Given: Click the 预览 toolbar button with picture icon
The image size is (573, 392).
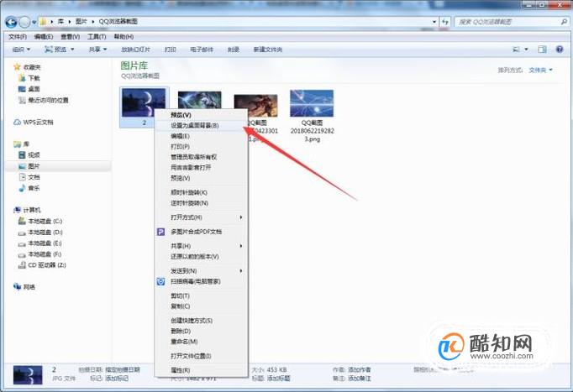Looking at the screenshot, I should click(x=55, y=50).
